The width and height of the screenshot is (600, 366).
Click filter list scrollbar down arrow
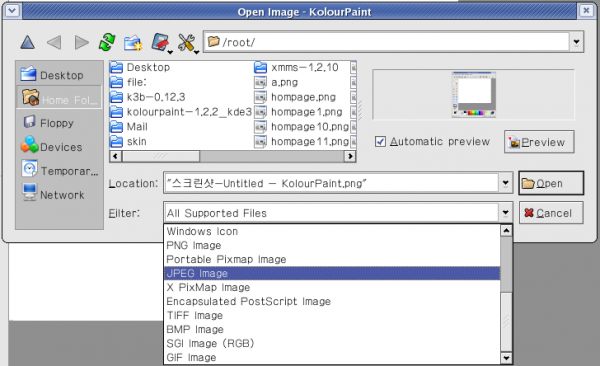pos(506,358)
